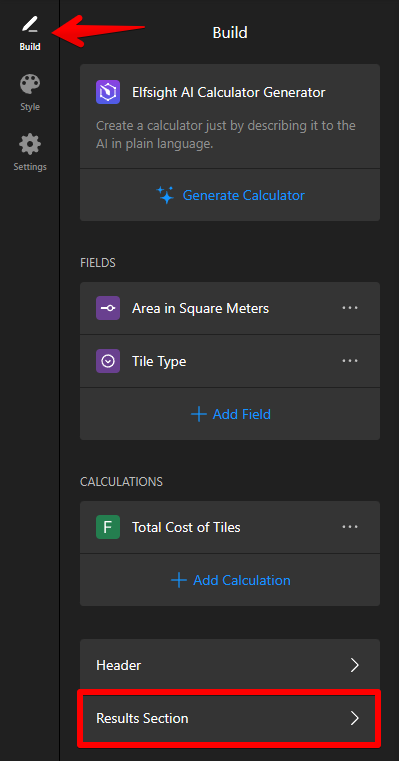
Task: Open more options for Area in Square Meters
Action: [x=350, y=308]
